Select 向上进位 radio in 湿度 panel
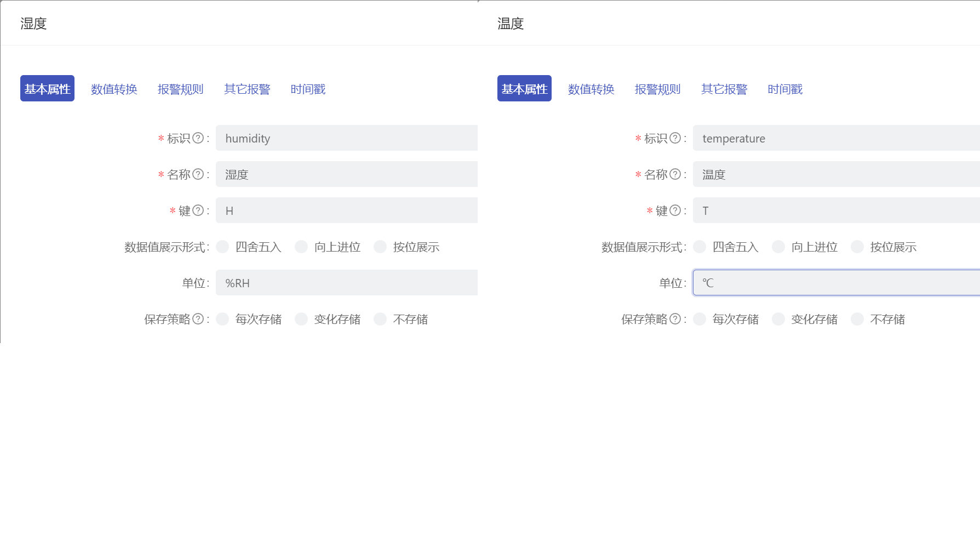This screenshot has height=541, width=980. 301,247
